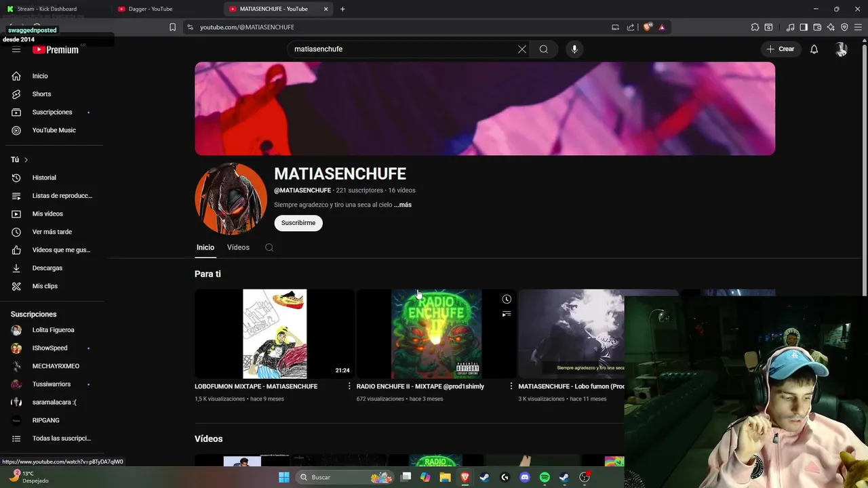Screen dimensions: 868x488
Task: Share this page from the address bar
Action: click(x=631, y=27)
